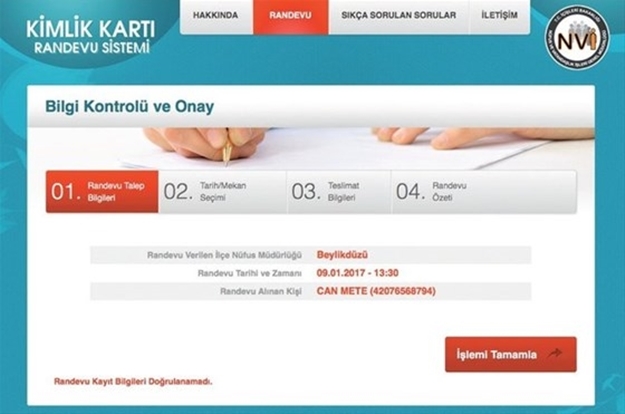
Task: Switch to the Randevu tab
Action: [290, 16]
